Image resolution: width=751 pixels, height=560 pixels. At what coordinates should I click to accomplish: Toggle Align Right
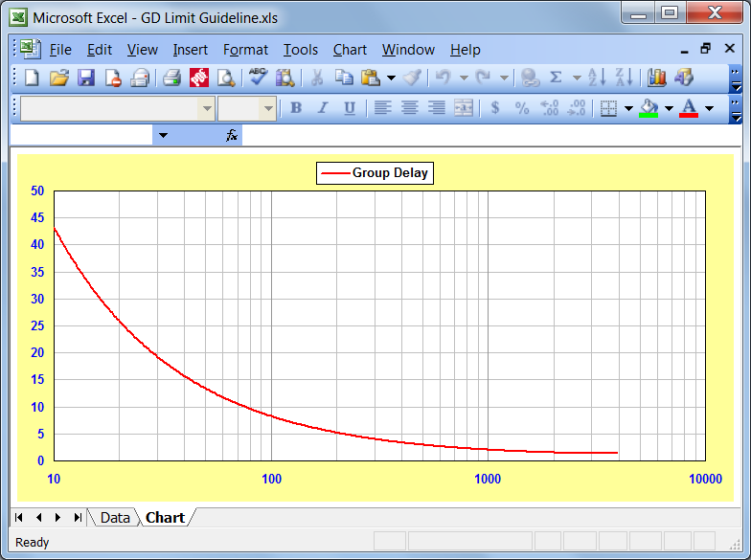(x=437, y=108)
